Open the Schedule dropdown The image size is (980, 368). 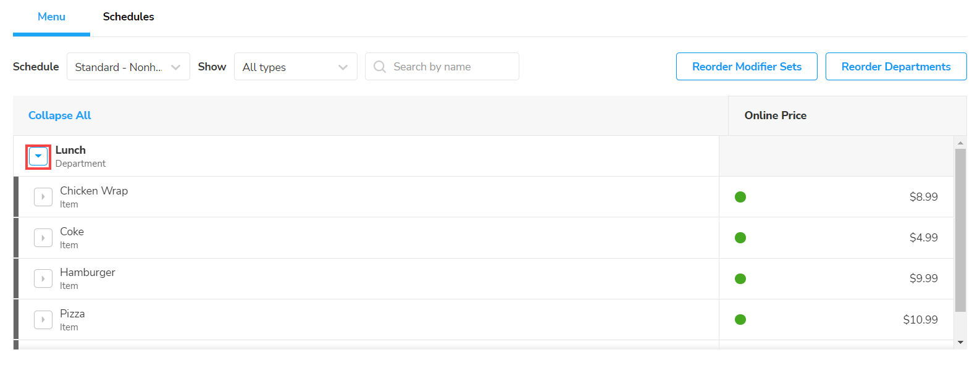pyautogui.click(x=128, y=67)
